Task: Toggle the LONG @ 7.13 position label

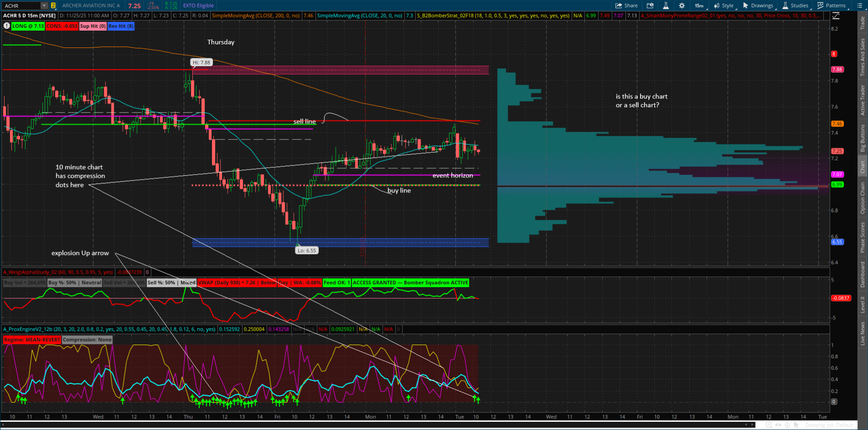Action: click(28, 26)
